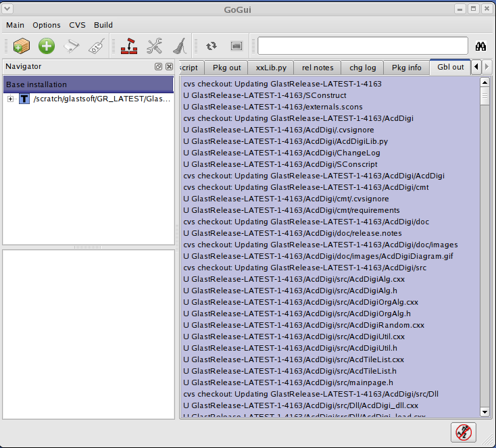The width and height of the screenshot is (496, 448).
Task: Click the add package crate icon
Action: click(x=22, y=46)
